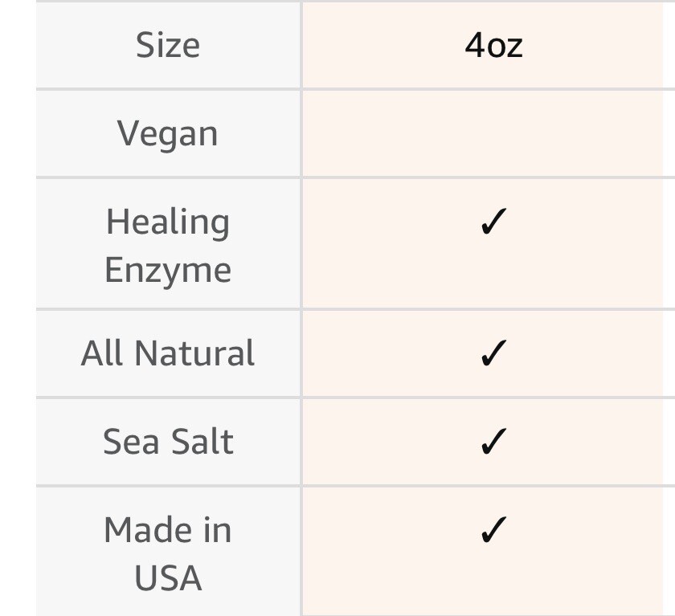Click the word All in All Natural
Image resolution: width=675 pixels, height=616 pixels.
point(102,353)
